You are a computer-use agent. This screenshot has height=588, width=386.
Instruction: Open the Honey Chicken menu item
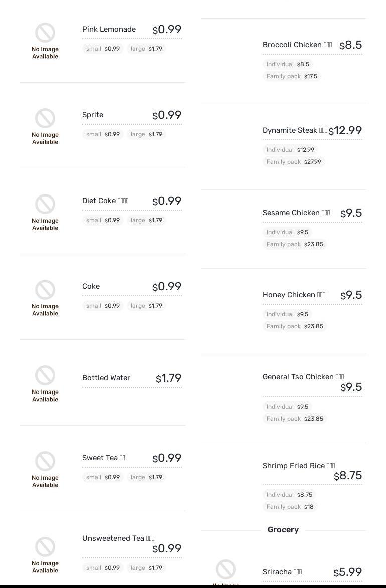point(289,295)
